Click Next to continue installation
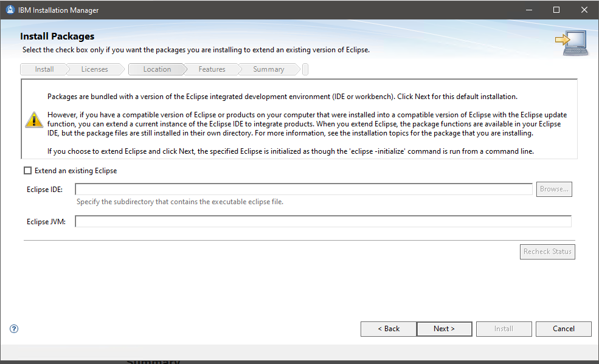 point(444,329)
